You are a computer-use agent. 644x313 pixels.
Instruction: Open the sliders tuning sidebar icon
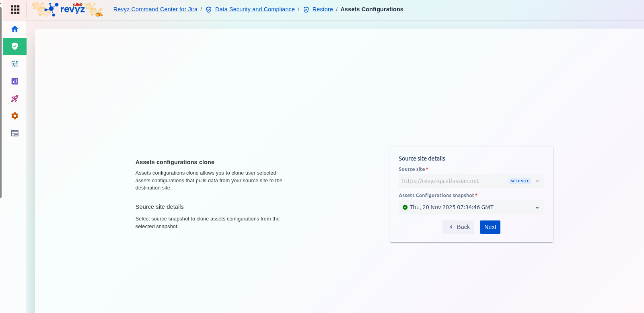pyautogui.click(x=15, y=64)
